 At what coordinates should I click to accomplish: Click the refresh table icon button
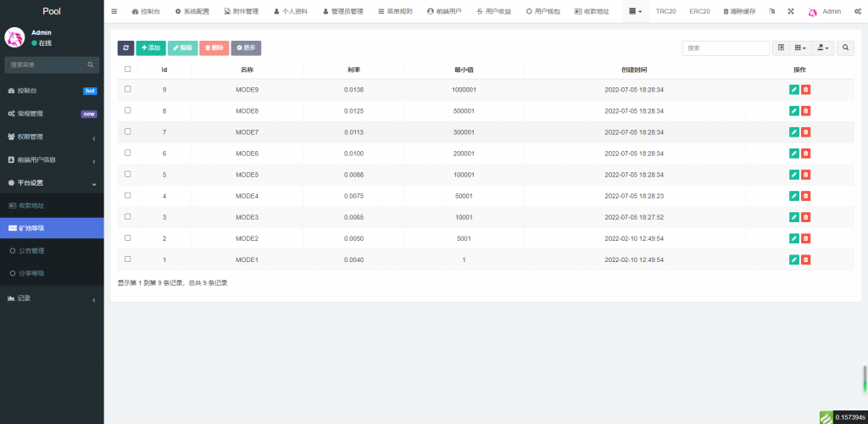tap(125, 48)
